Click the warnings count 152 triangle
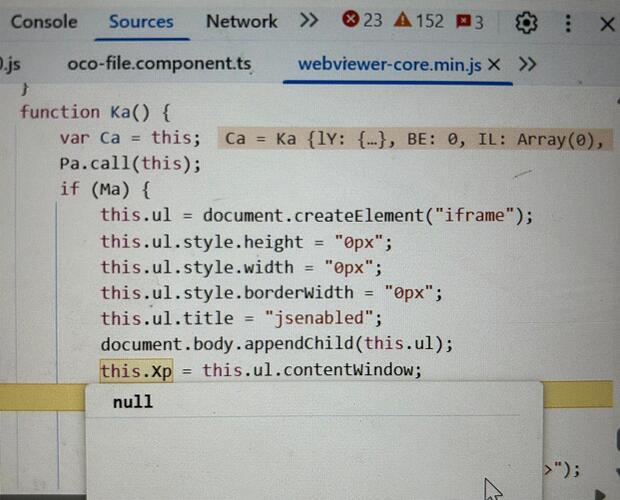 coord(419,21)
